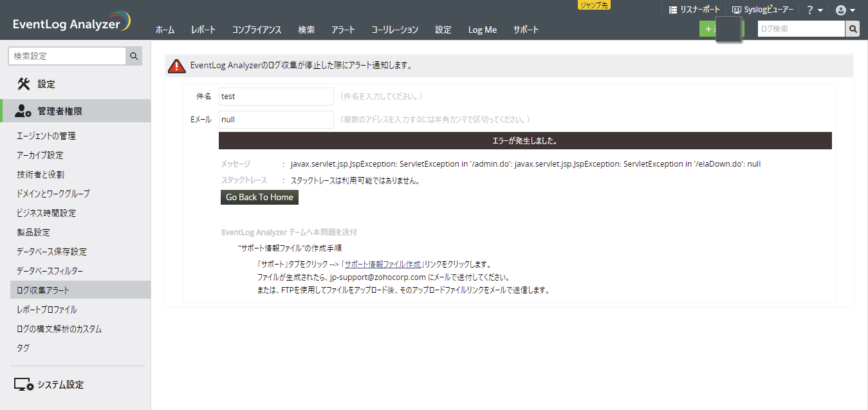Click the 件名 input containing test
Viewport: 868px width, 410px height.
click(276, 97)
